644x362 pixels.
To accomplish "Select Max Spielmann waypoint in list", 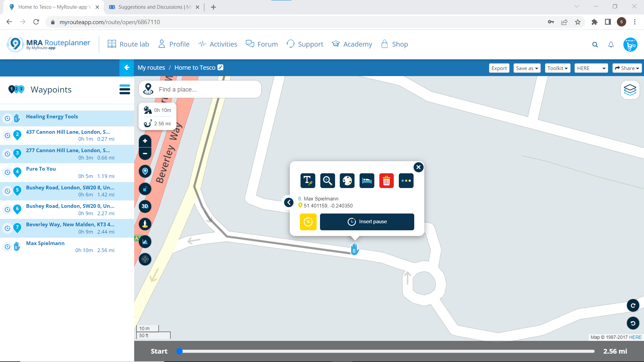I will point(67,247).
